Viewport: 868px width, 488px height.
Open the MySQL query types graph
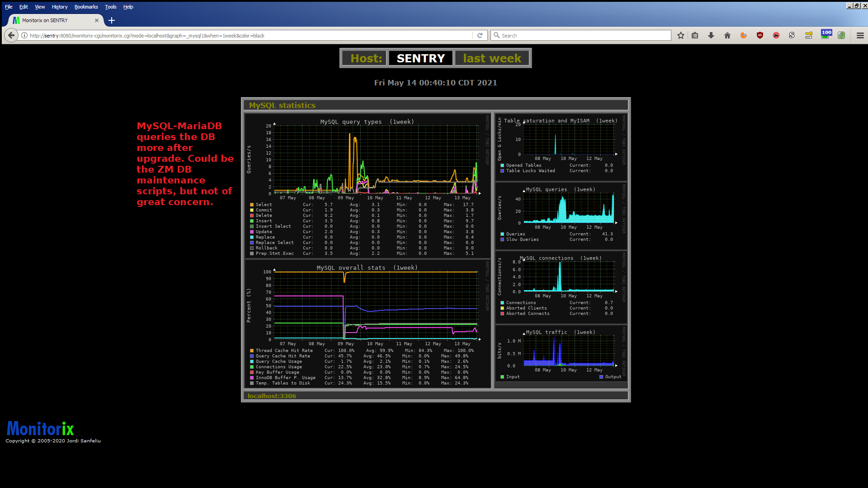tap(368, 185)
